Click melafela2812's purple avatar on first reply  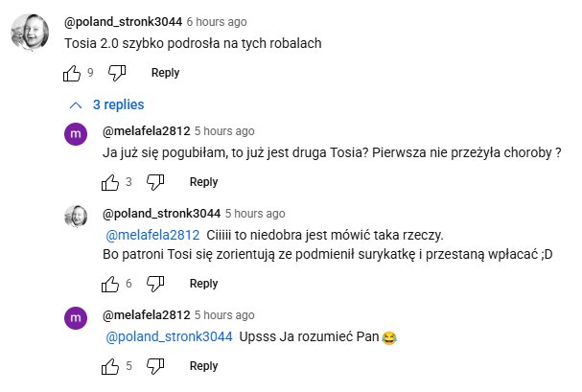76,136
